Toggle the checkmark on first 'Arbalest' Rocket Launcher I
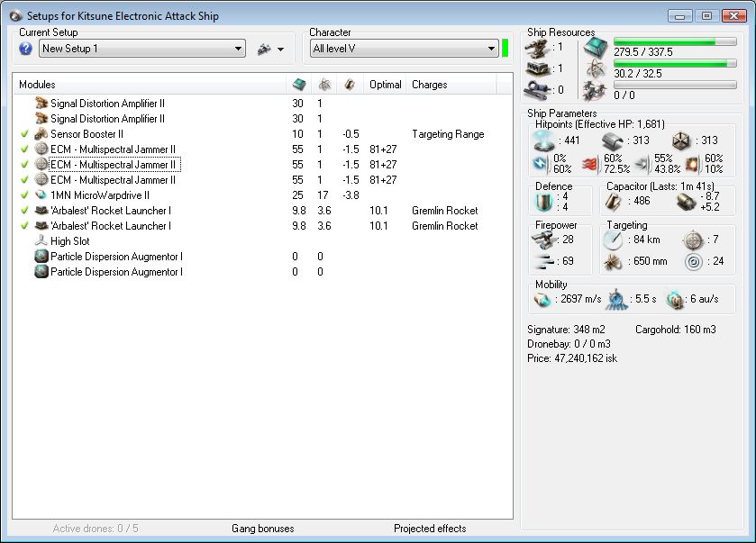Viewport: 756px width, 543px height. click(24, 211)
